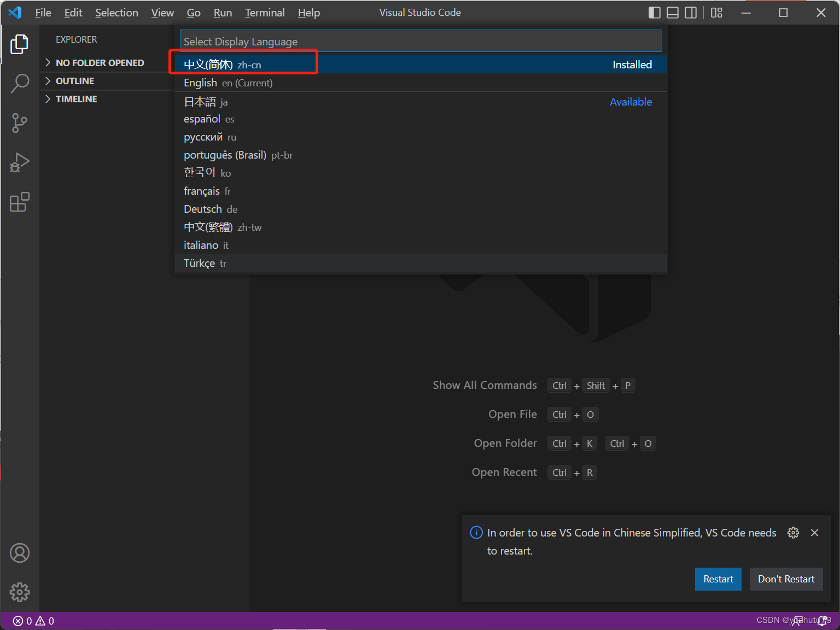Expand the OUTLINE section
This screenshot has height=630, width=840.
point(75,81)
